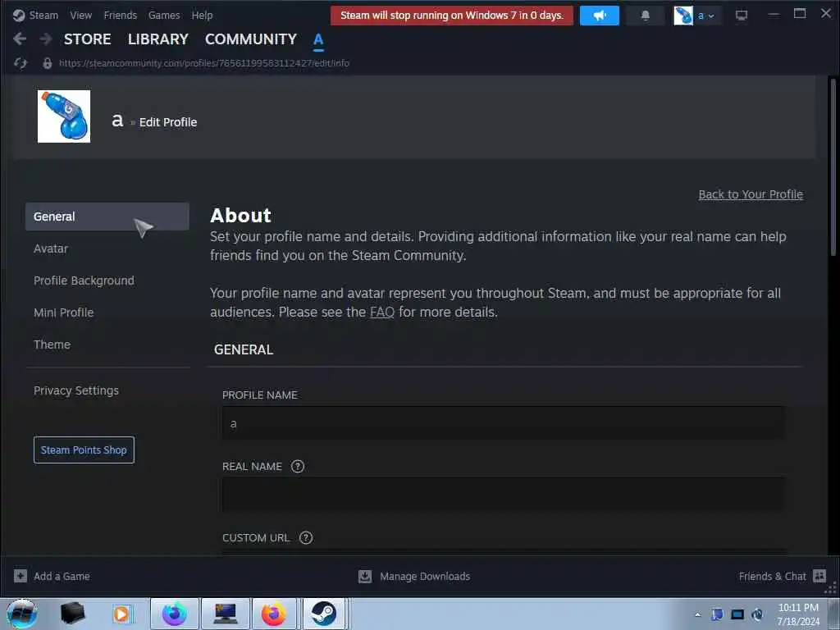This screenshot has width=840, height=630.
Task: Open the Help menu
Action: click(x=202, y=16)
